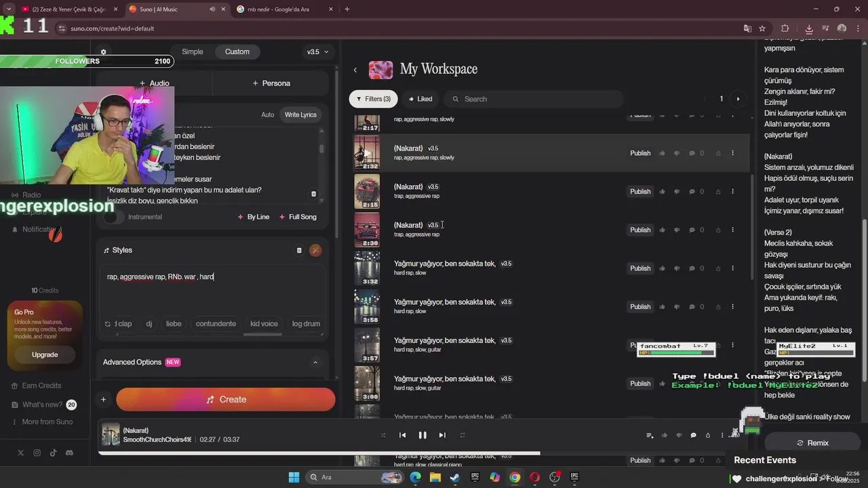The height and width of the screenshot is (488, 868).
Task: Toggle shuffle in the player bar
Action: (x=382, y=435)
